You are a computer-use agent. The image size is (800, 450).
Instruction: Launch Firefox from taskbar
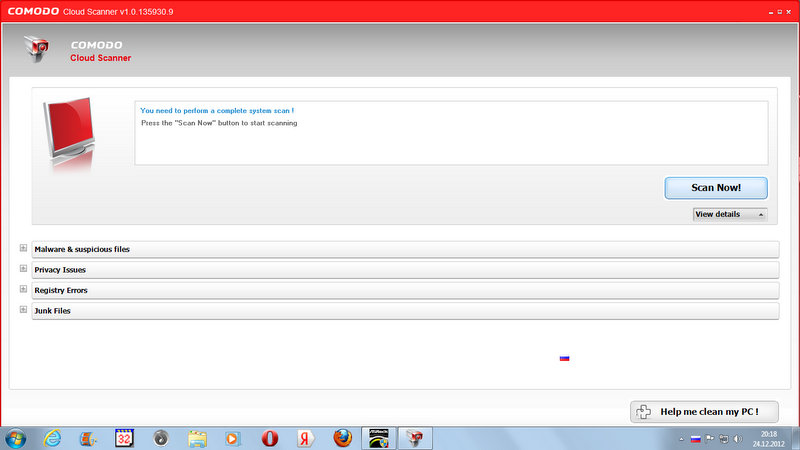tap(342, 438)
